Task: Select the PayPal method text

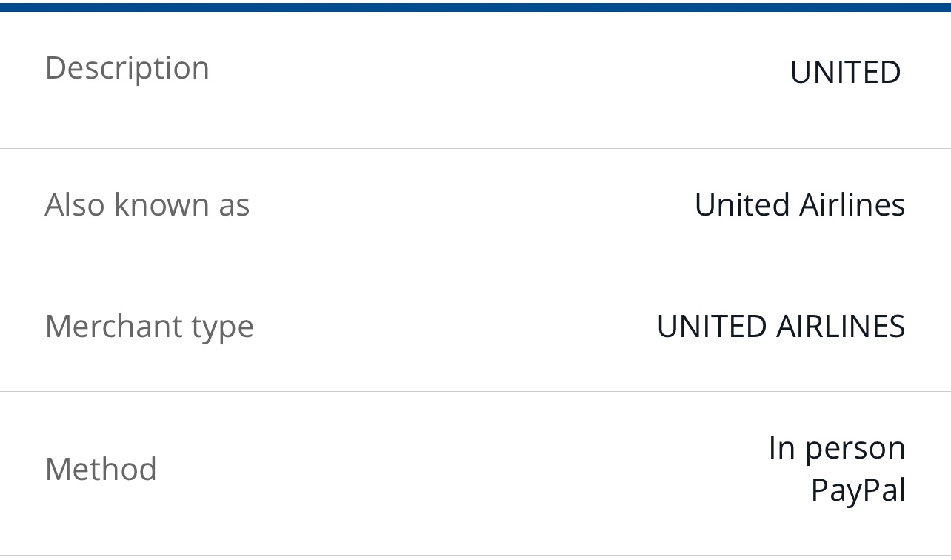Action: point(858,490)
